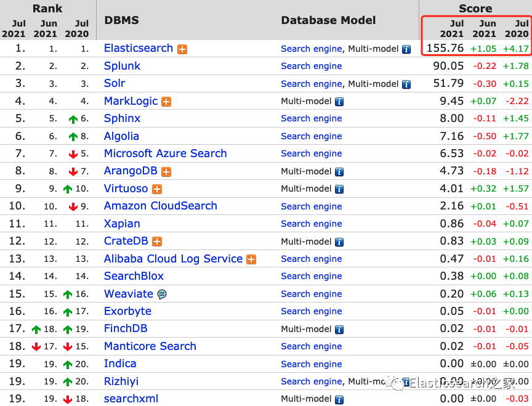Click Search engine link in Sphinx row
Screen dimensions: 532x406
(x=311, y=119)
